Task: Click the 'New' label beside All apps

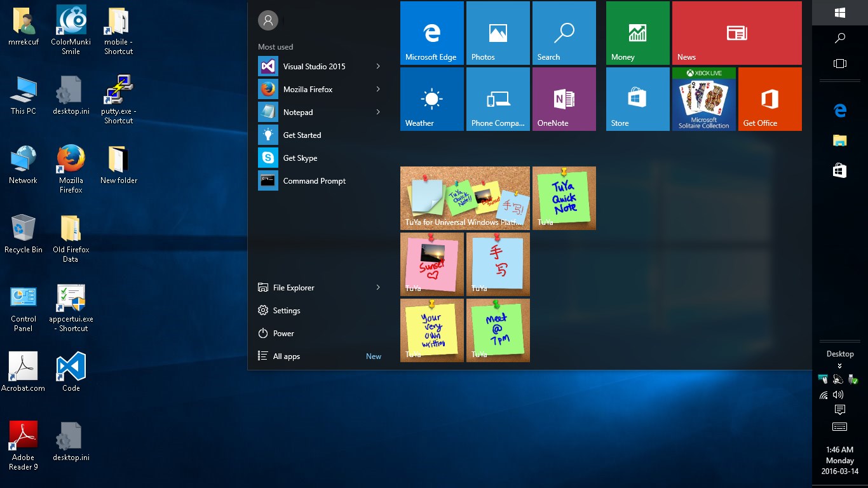Action: [x=374, y=356]
